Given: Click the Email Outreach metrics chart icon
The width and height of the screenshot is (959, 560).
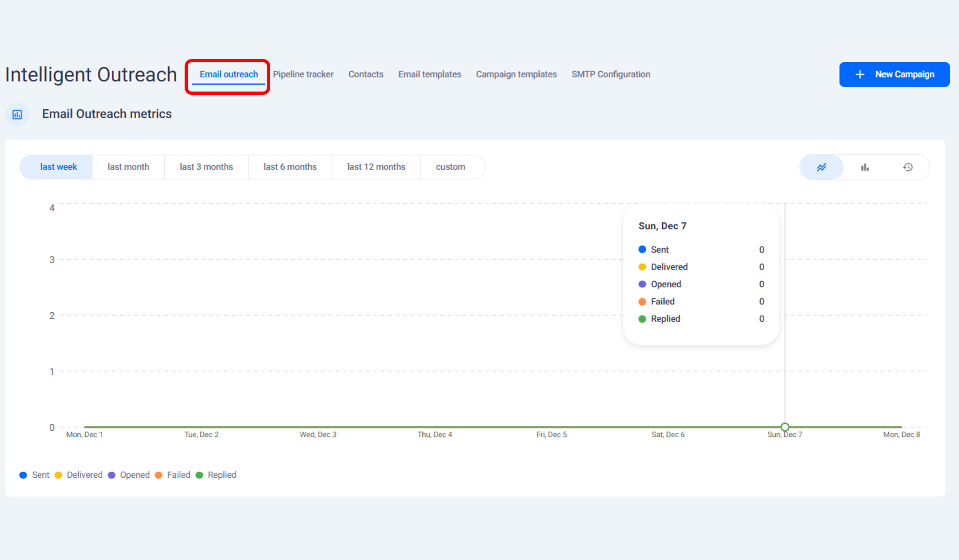Looking at the screenshot, I should point(17,114).
